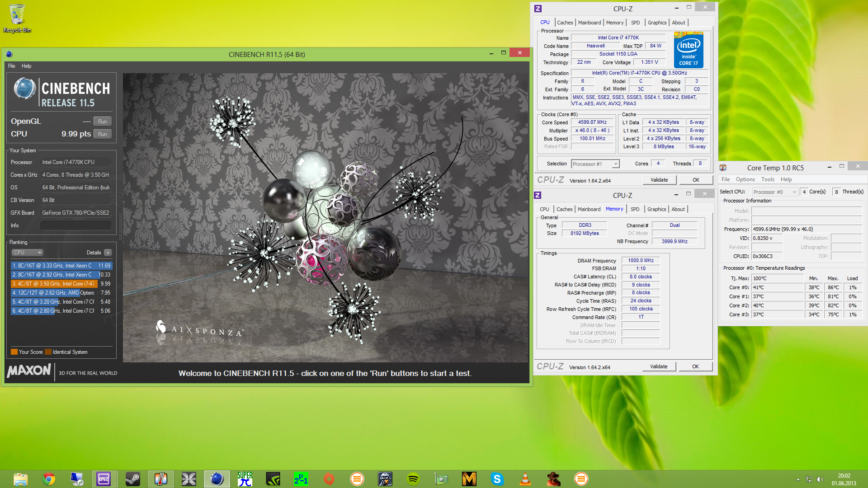The height and width of the screenshot is (488, 868).
Task: Click the Intel Core i7 logo in CPU-Z
Action: (689, 50)
